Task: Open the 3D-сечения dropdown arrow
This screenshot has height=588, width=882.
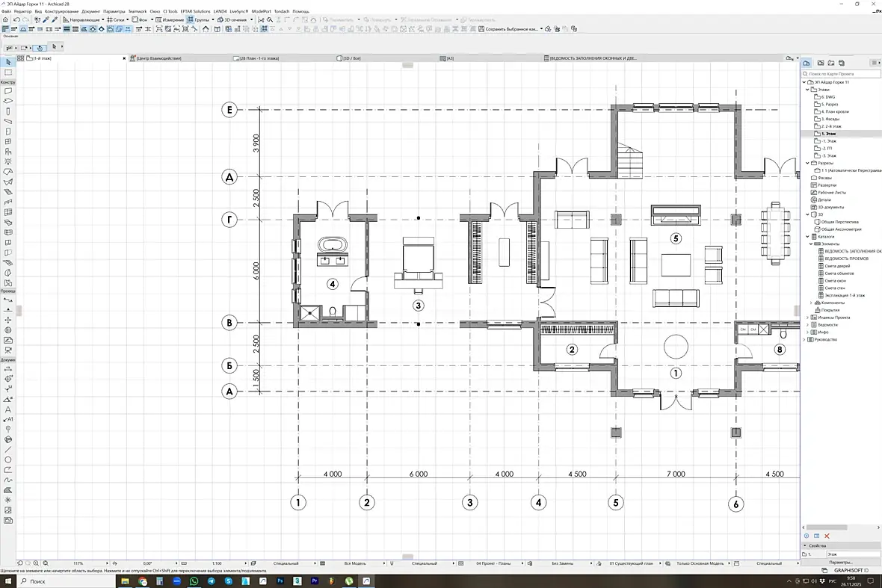Action: click(x=251, y=19)
